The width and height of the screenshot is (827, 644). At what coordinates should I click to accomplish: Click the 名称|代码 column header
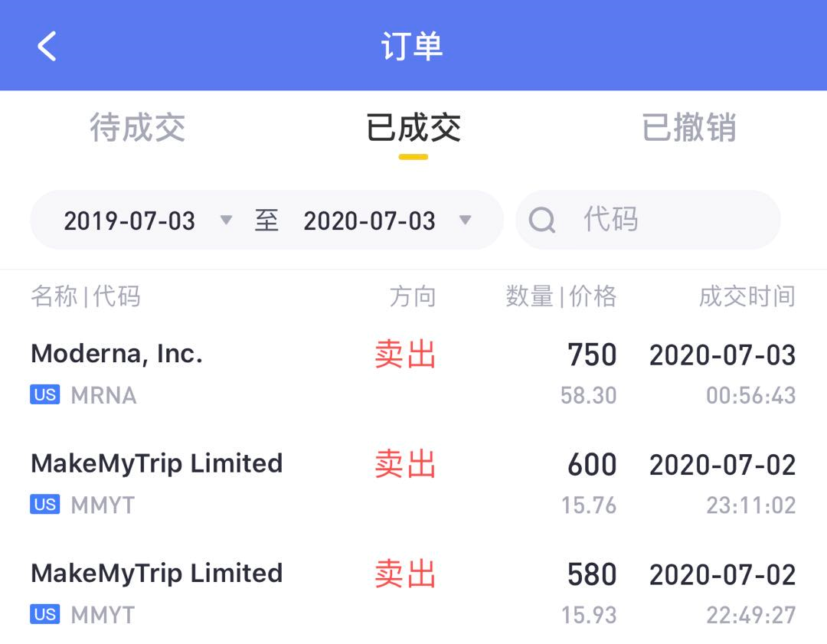coord(86,296)
